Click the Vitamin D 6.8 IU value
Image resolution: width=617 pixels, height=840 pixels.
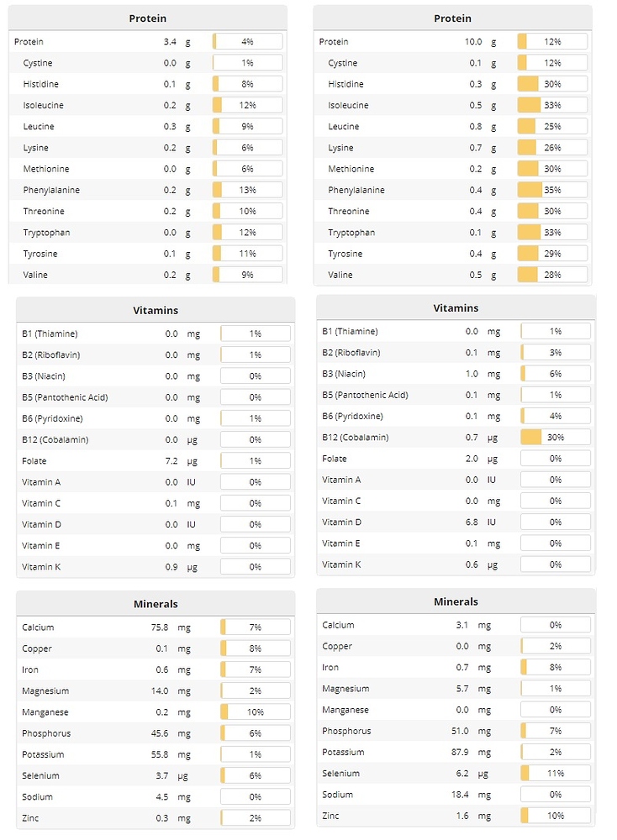[x=471, y=522]
